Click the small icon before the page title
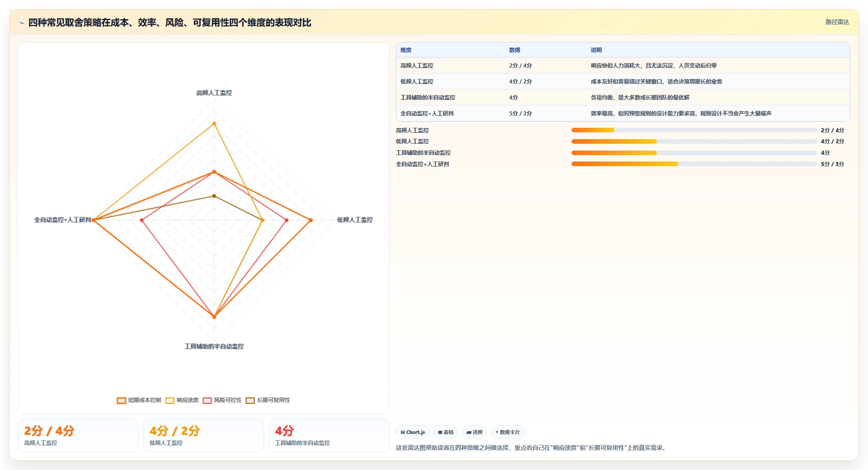This screenshot has width=868, height=470. coord(21,23)
